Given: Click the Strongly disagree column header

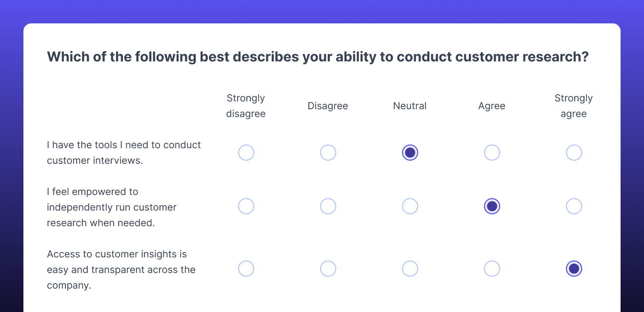Looking at the screenshot, I should coord(246,106).
